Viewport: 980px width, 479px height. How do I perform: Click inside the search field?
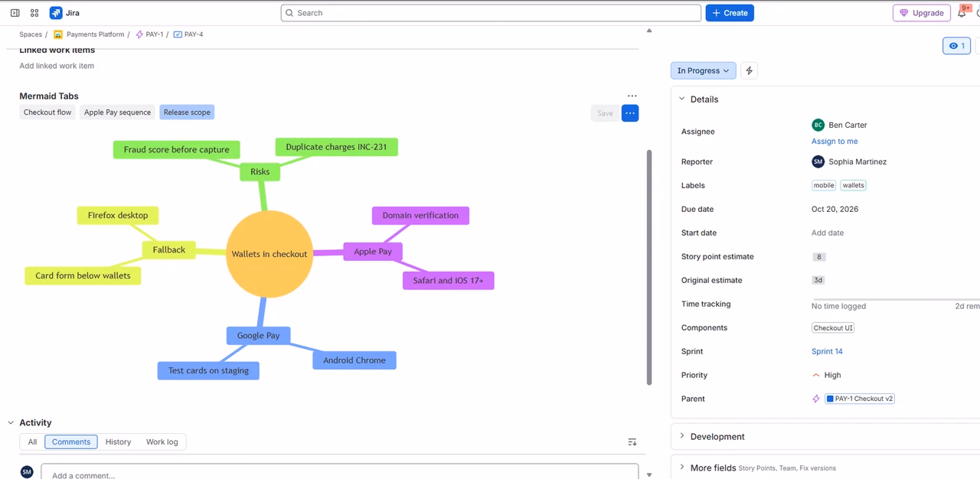pyautogui.click(x=491, y=13)
